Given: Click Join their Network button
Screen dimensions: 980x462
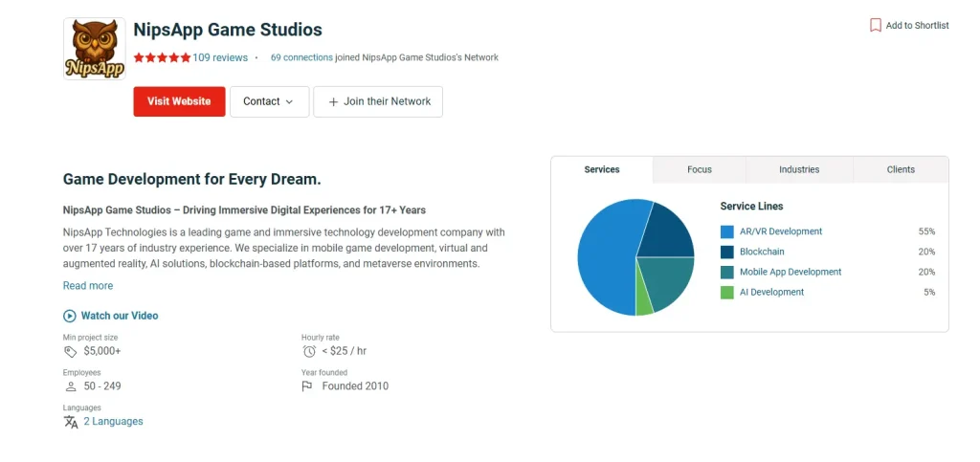Looking at the screenshot, I should 378,101.
